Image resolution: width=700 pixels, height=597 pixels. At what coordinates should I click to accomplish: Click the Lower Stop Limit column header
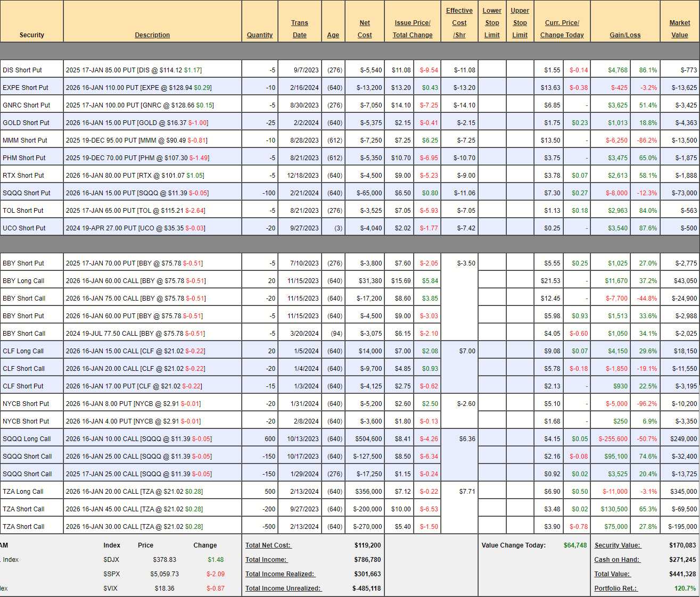(492, 23)
